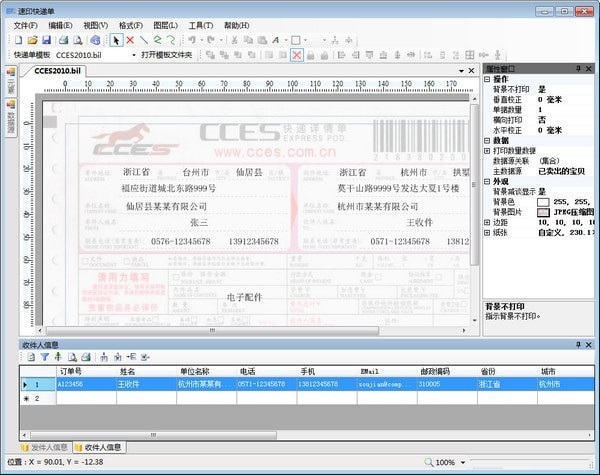The height and width of the screenshot is (475, 600).
Task: Switch to the 发件人信息 tab
Action: 46,447
